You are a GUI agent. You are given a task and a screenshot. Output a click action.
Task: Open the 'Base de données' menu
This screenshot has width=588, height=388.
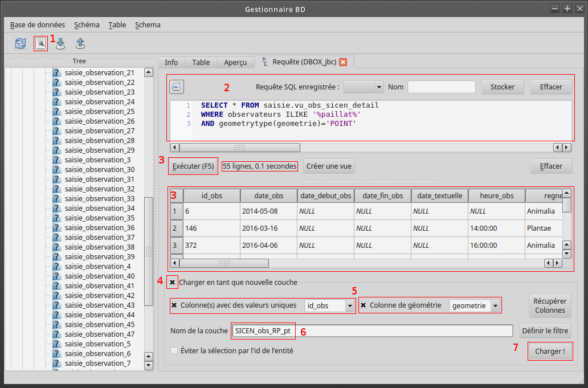(37, 24)
